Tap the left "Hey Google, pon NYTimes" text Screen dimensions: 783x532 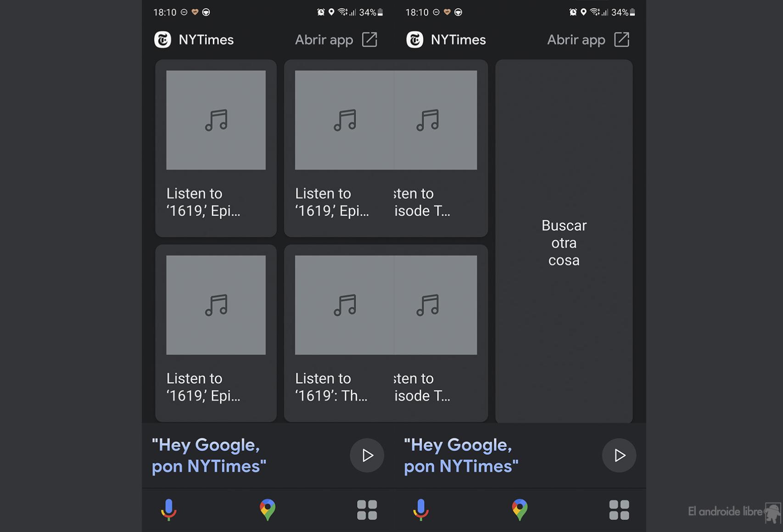coord(209,455)
